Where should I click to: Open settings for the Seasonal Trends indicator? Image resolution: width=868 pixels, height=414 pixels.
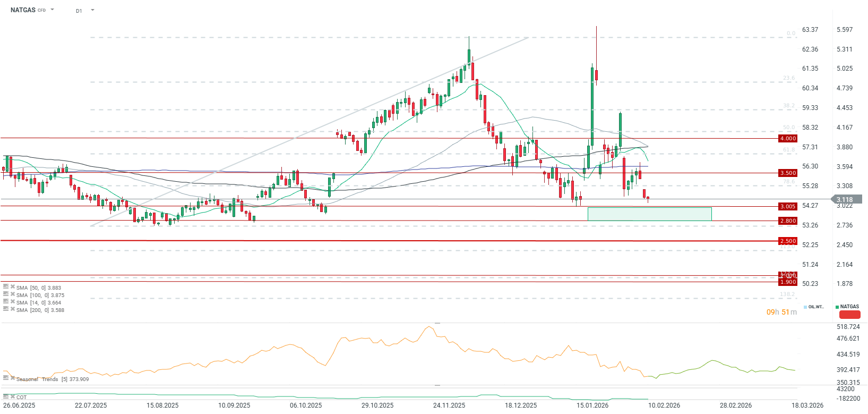point(6,378)
